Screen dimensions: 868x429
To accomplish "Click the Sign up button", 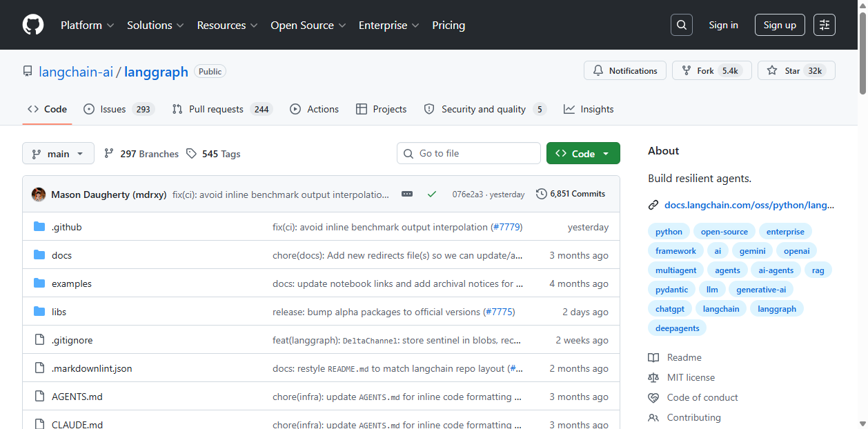I will 780,25.
